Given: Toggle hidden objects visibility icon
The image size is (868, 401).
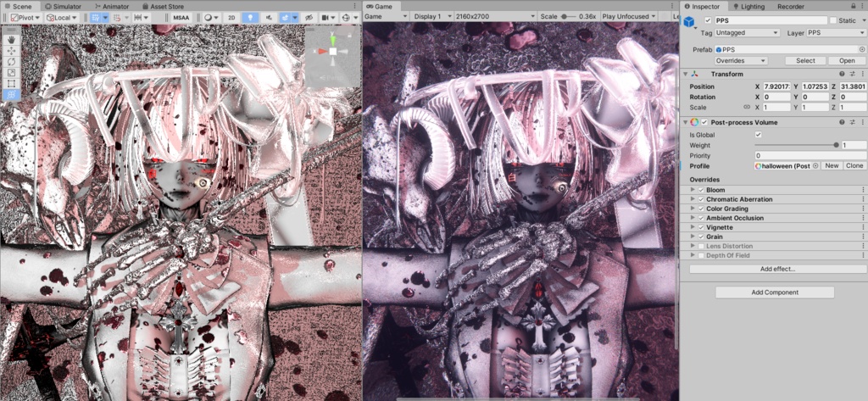Looking at the screenshot, I should [x=309, y=18].
